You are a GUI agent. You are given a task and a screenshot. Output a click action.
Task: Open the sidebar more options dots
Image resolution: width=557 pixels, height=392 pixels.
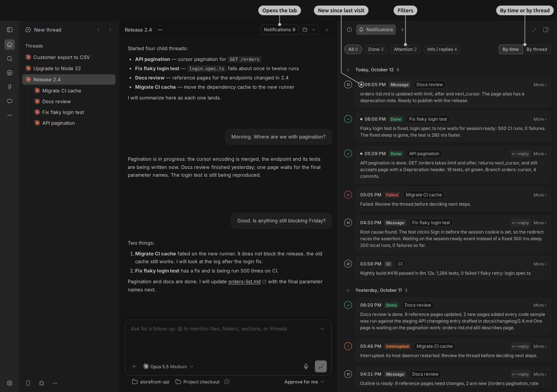click(10, 115)
